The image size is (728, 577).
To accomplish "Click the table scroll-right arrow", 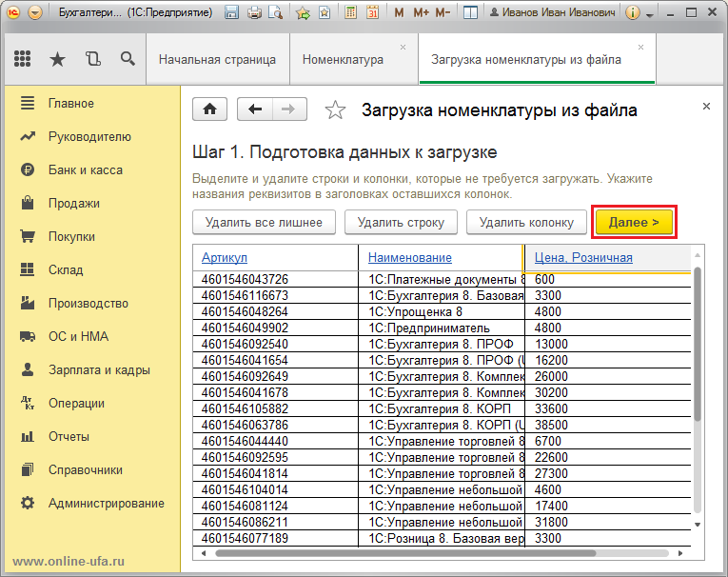I will tap(680, 553).
